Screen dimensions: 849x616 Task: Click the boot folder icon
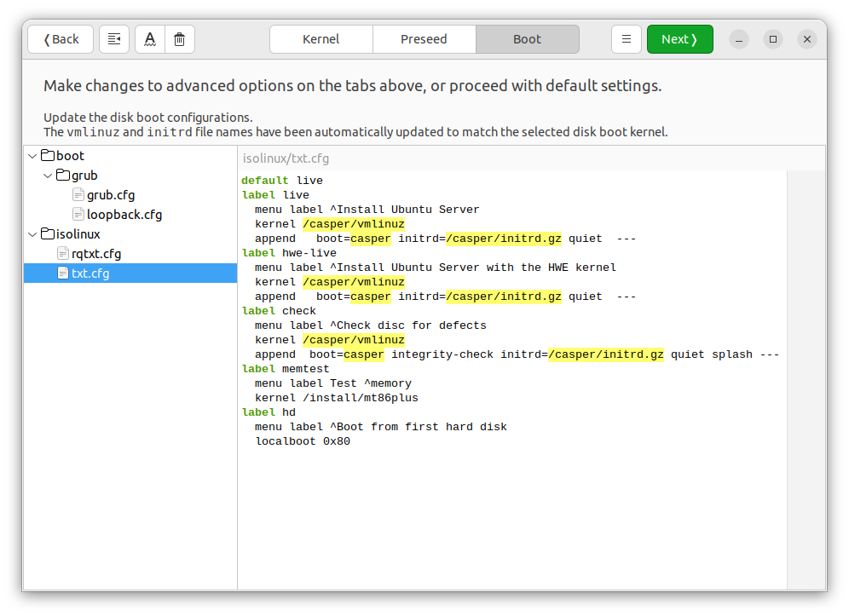pyautogui.click(x=48, y=155)
